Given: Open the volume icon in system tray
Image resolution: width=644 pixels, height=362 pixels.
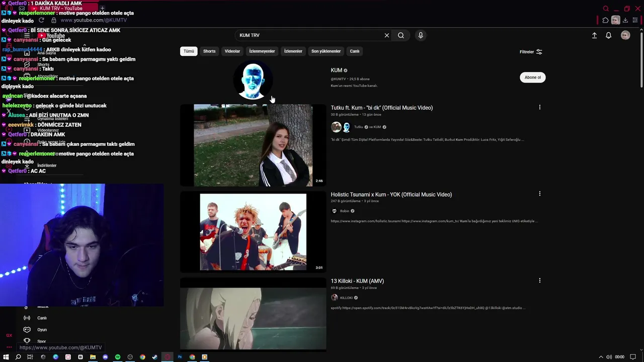Looking at the screenshot, I should [609, 357].
